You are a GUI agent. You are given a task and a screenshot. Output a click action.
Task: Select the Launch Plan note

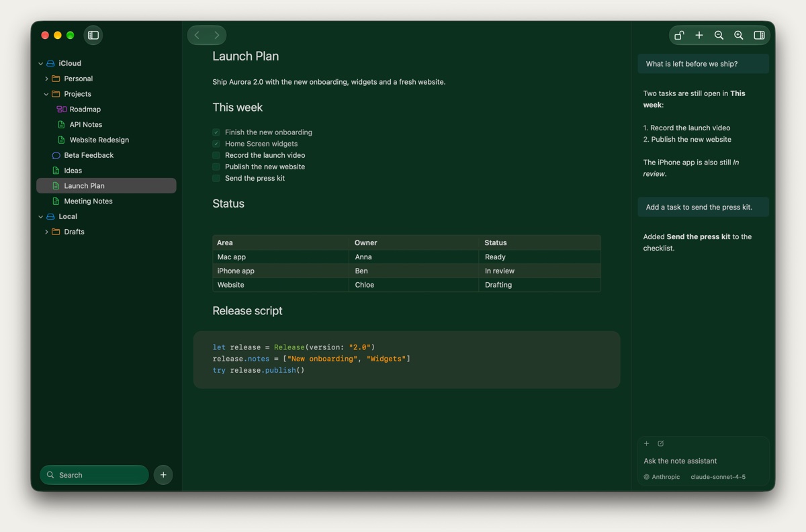106,185
